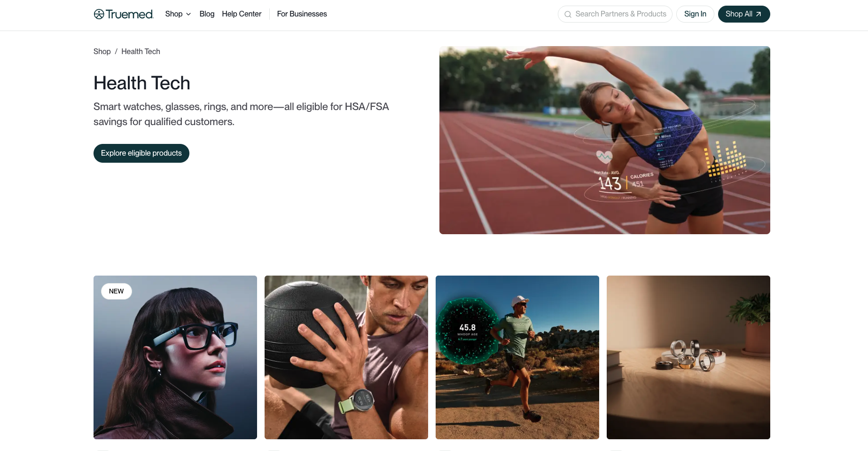Select the smart glasses product card

point(175,357)
